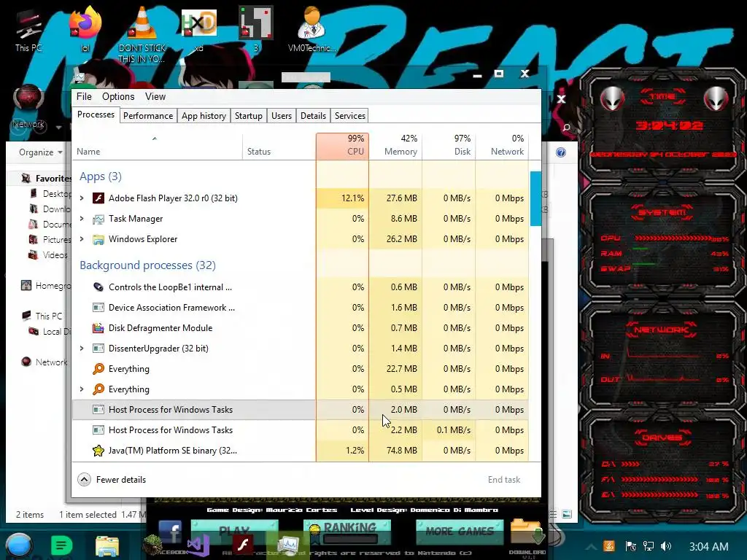Switch to Flash Player taskbar icon

pos(243,545)
